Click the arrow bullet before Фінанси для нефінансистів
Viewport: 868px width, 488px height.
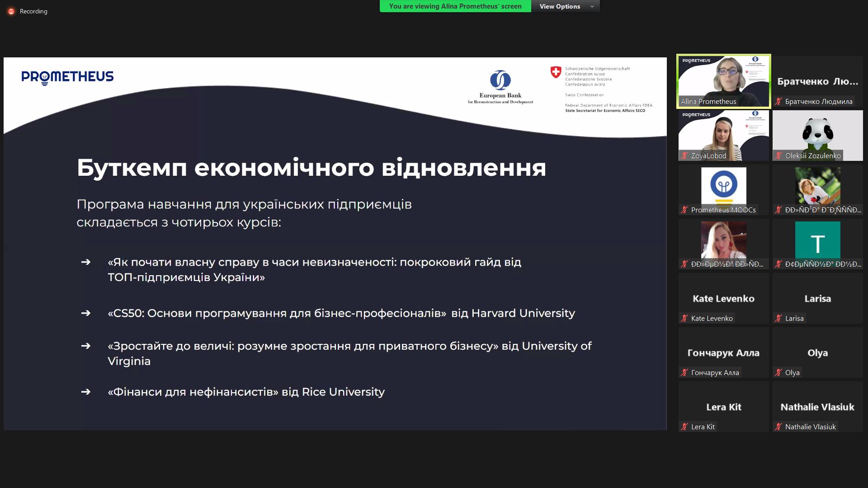coord(86,391)
